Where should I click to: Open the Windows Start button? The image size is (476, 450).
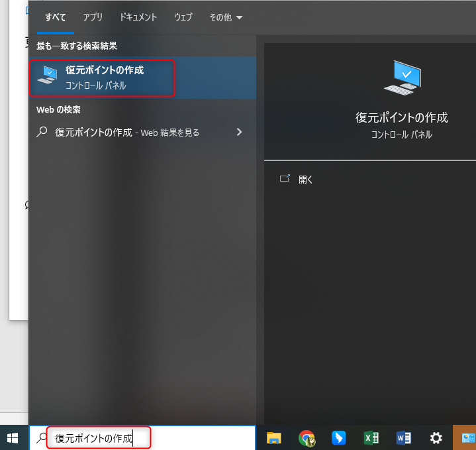pos(13,438)
